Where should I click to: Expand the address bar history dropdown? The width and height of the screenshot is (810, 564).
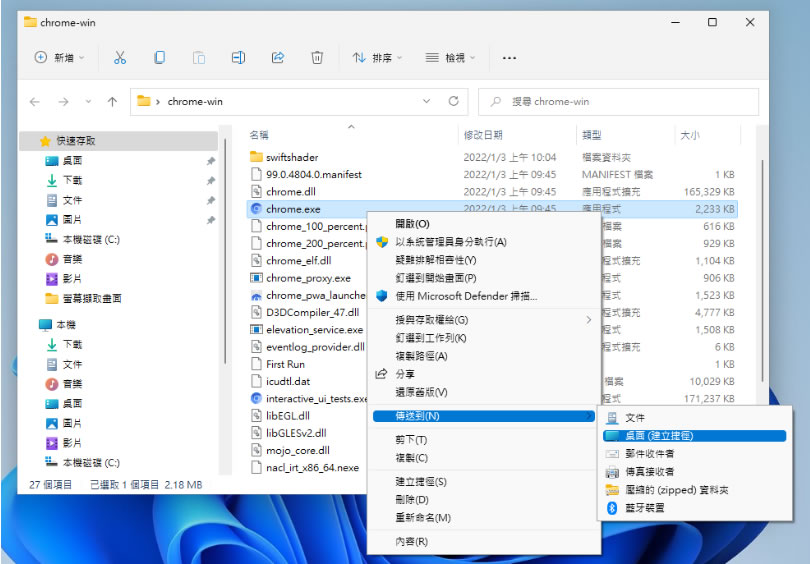point(427,101)
